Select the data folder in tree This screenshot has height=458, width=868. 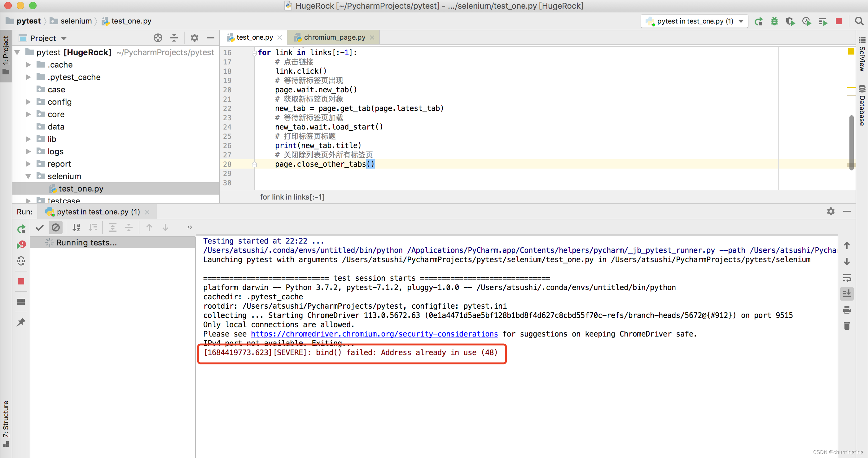56,127
